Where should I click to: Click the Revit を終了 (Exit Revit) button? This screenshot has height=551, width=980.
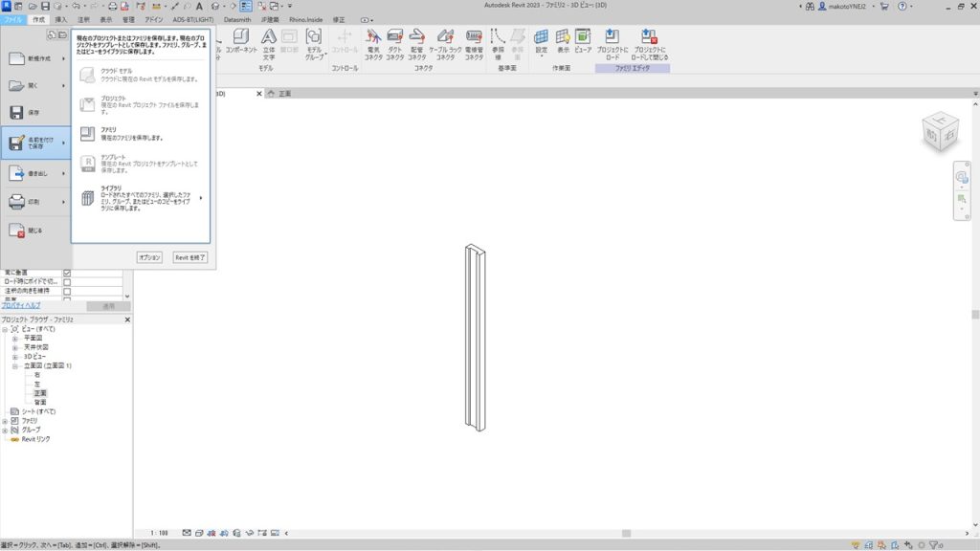tap(190, 257)
